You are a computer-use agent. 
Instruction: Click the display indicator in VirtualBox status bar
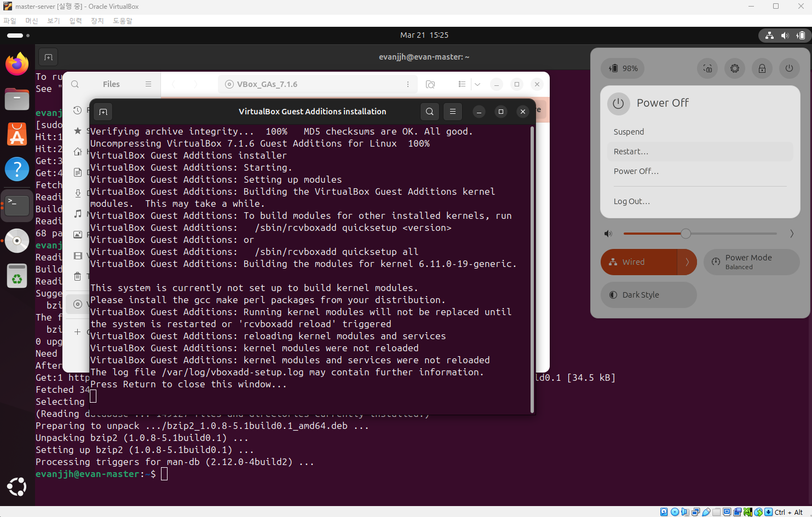coord(727,512)
